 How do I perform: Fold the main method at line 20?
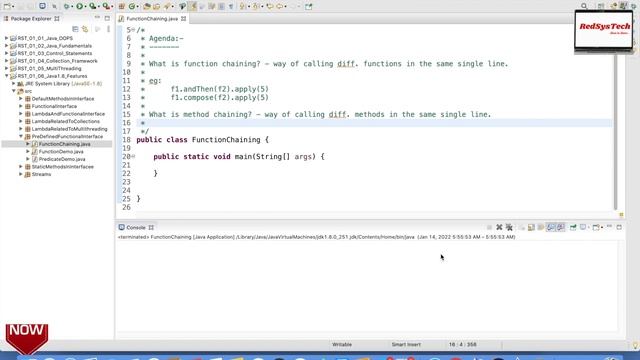[133, 156]
